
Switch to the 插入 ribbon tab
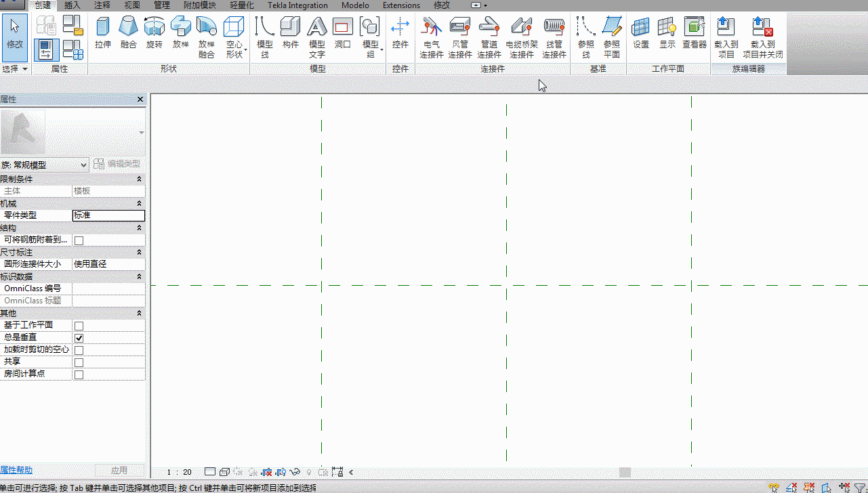coord(72,5)
